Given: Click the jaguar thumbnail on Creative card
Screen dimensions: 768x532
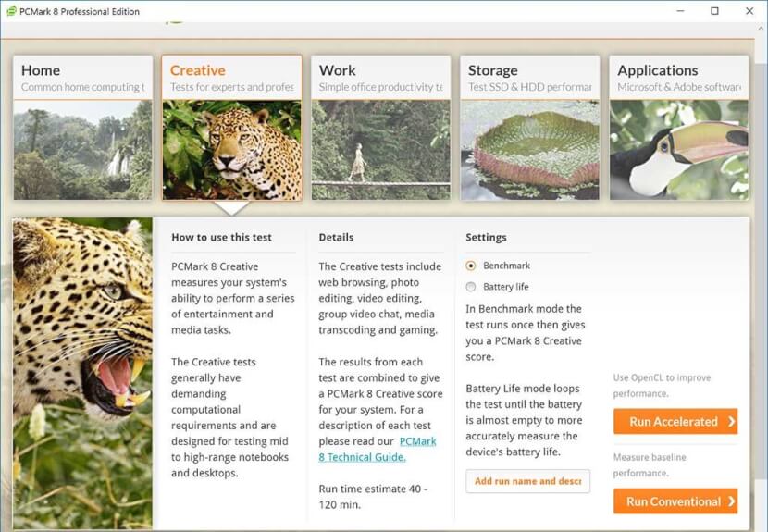Looking at the screenshot, I should tap(232, 150).
